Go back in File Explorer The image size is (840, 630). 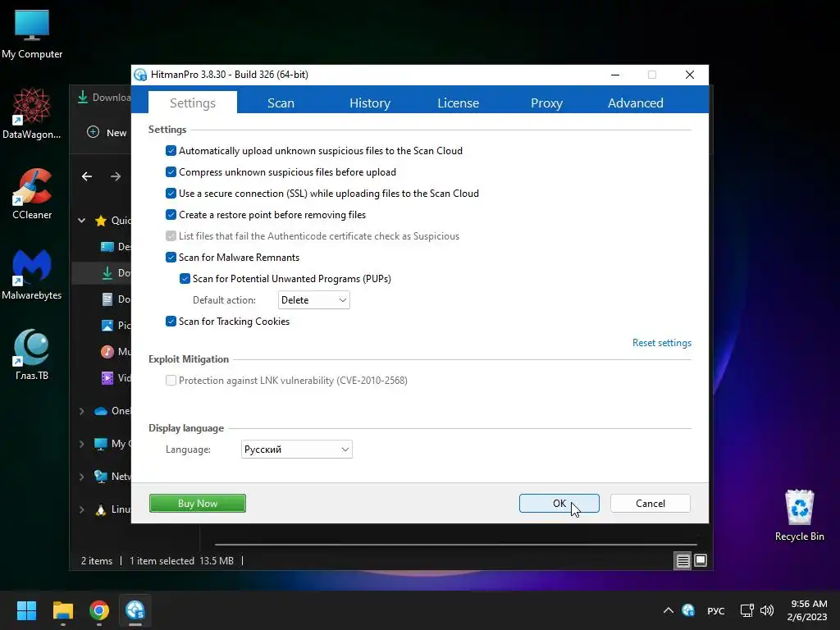(x=87, y=176)
